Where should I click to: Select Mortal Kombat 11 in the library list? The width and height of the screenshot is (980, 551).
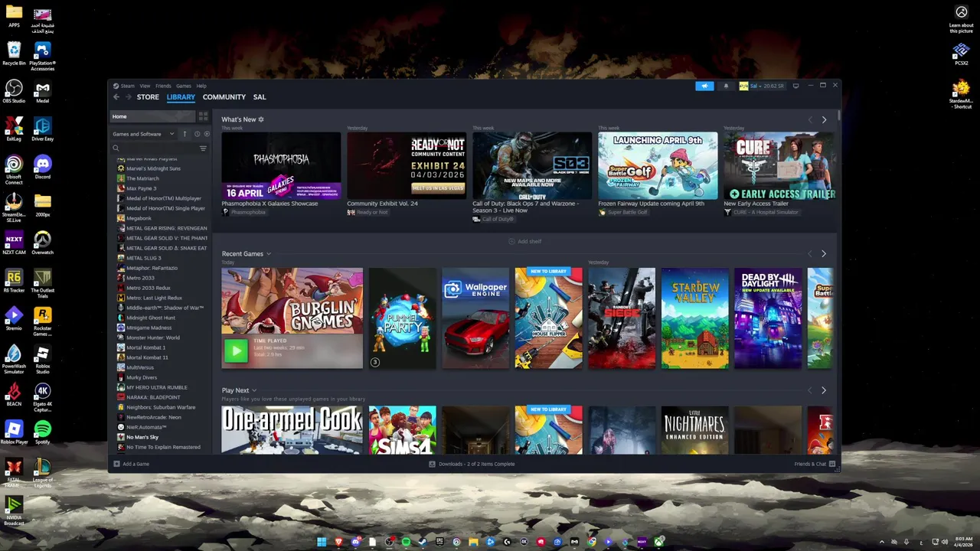146,357
